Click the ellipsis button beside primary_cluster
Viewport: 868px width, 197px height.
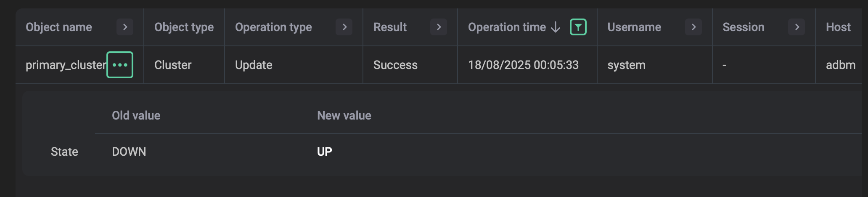pyautogui.click(x=120, y=65)
